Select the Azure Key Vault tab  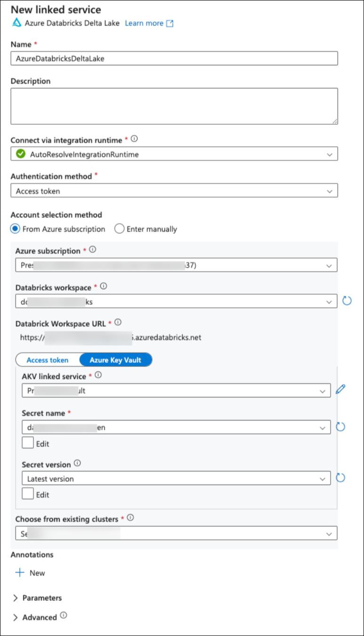pos(115,360)
